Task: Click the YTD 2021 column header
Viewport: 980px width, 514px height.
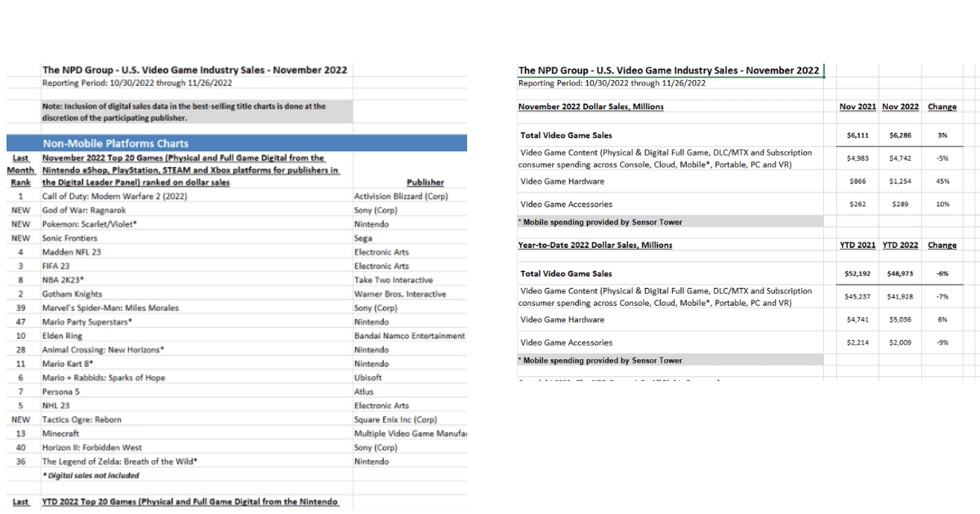Action: (857, 245)
